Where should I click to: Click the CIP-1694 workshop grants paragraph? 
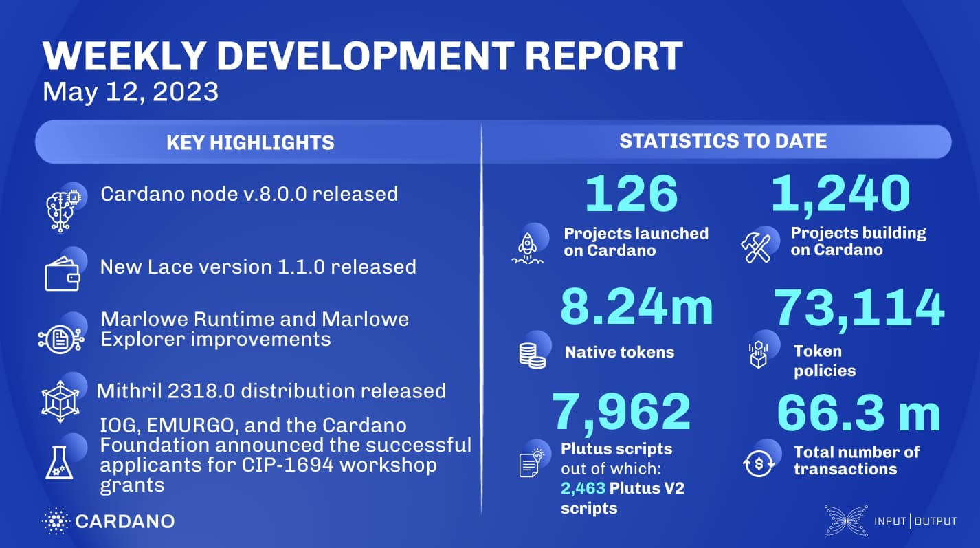coord(286,454)
